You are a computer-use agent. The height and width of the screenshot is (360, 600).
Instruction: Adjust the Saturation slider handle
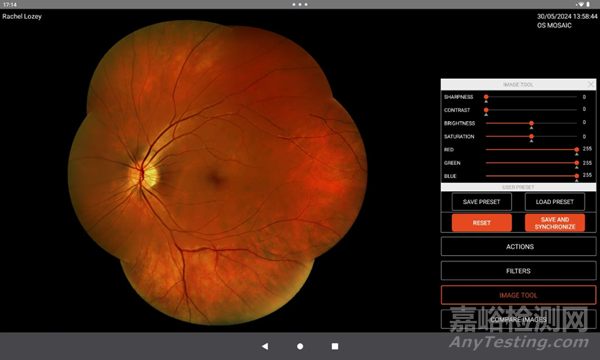coord(531,136)
